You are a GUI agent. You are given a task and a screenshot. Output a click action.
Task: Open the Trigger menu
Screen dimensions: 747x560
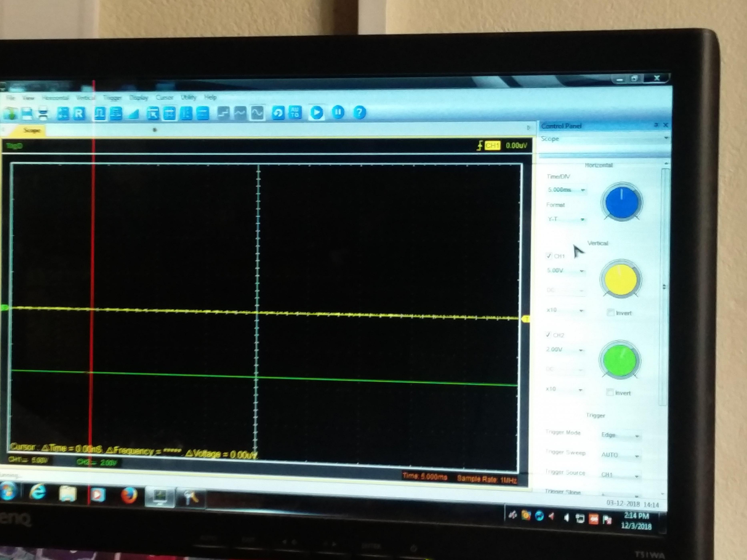112,98
